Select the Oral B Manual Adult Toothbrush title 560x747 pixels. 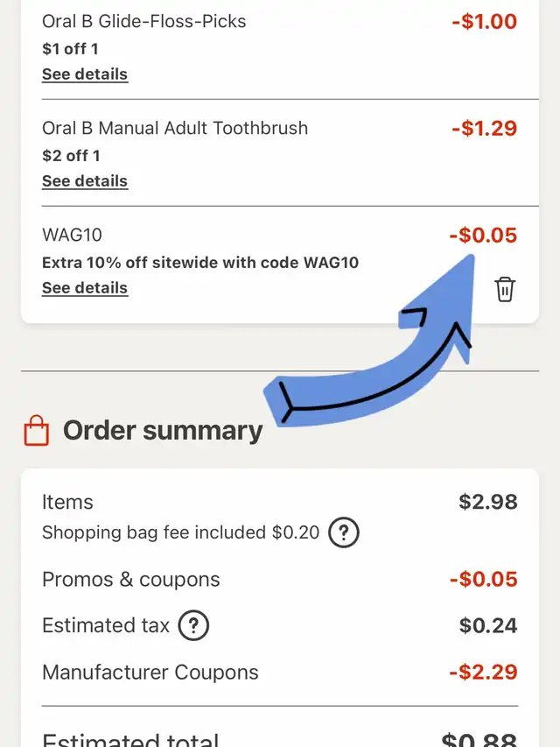(175, 128)
